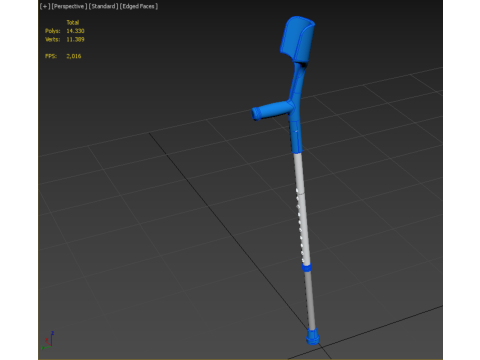The width and height of the screenshot is (480, 360).
Task: Select the blue crutch hand grip
Action: (x=271, y=111)
